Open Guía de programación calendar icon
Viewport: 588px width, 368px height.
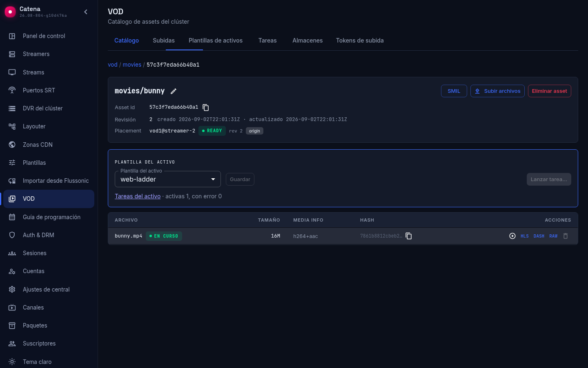click(12, 217)
